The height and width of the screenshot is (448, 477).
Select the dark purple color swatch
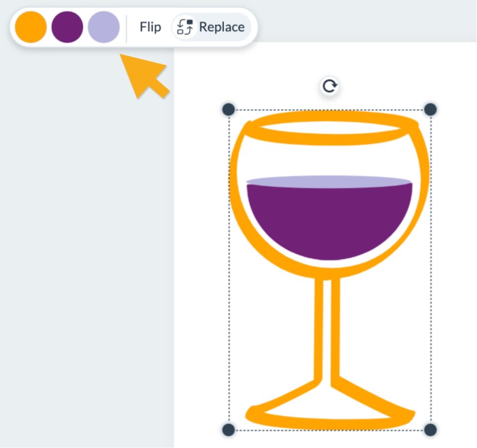click(67, 27)
